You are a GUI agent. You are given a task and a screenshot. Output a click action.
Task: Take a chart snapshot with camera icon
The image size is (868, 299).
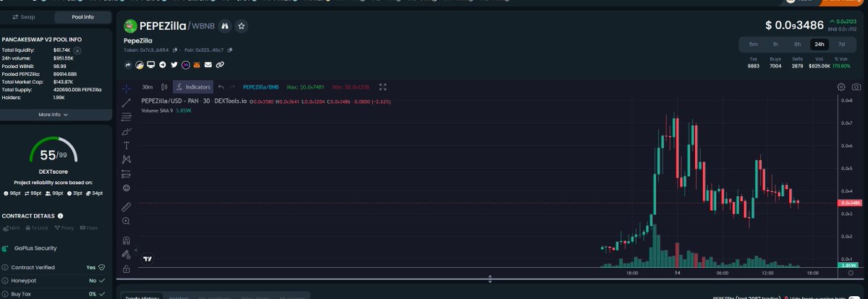tap(856, 87)
